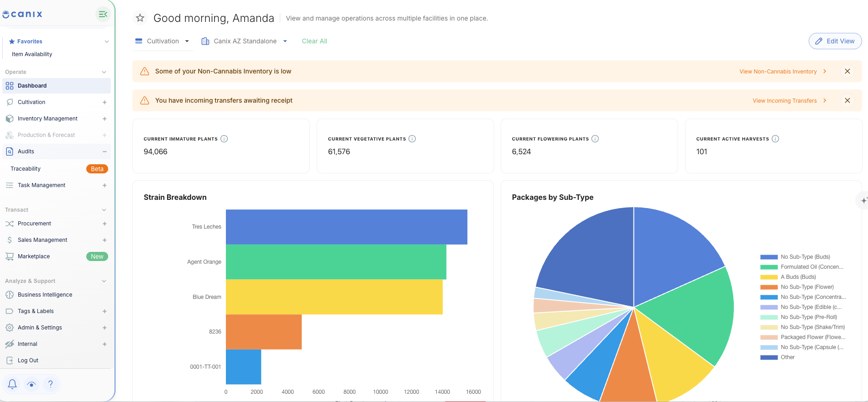868x402 pixels.
Task: Click the sparkle assistant icon at the right edge
Action: (x=863, y=200)
